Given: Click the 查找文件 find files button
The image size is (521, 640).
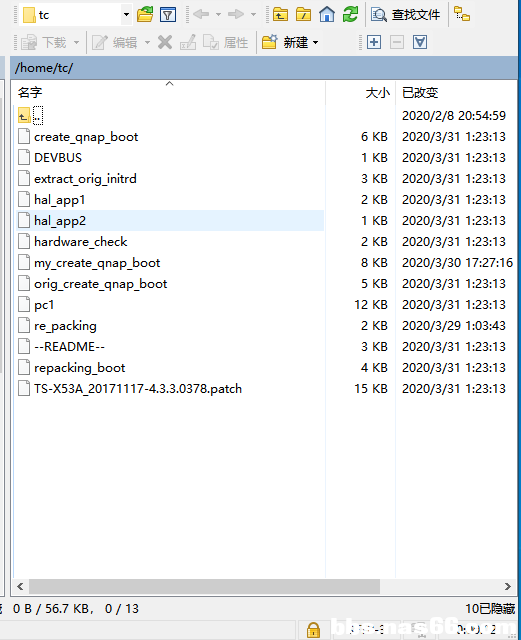Looking at the screenshot, I should (405, 15).
